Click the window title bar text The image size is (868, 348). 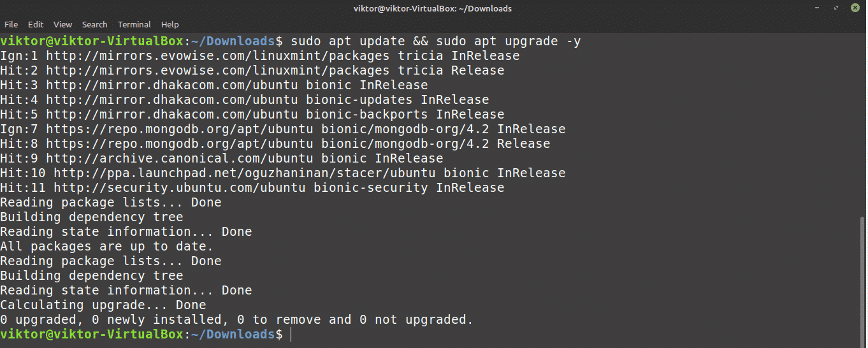click(x=433, y=8)
